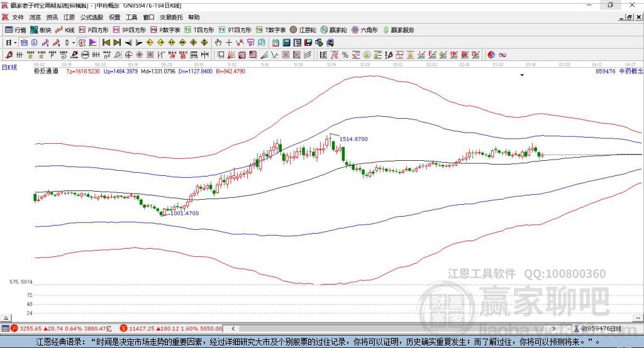Open the T数字表 tool
This screenshot has height=348, width=644.
click(270, 30)
